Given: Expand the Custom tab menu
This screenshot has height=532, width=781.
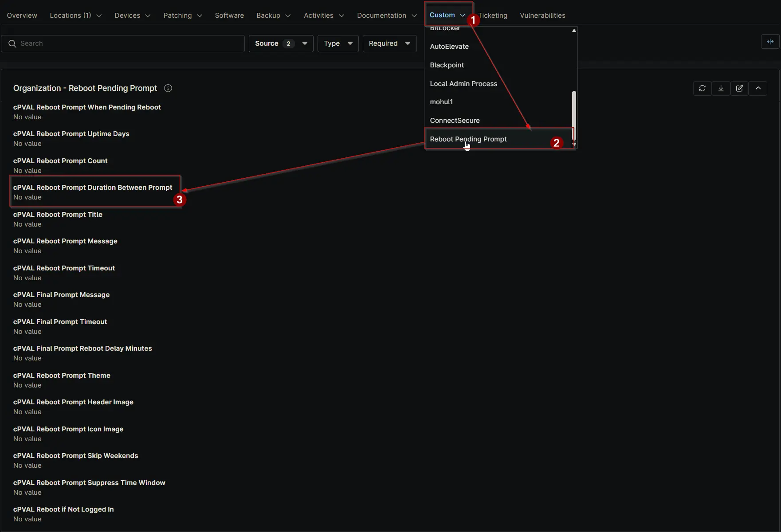Looking at the screenshot, I should (x=447, y=15).
